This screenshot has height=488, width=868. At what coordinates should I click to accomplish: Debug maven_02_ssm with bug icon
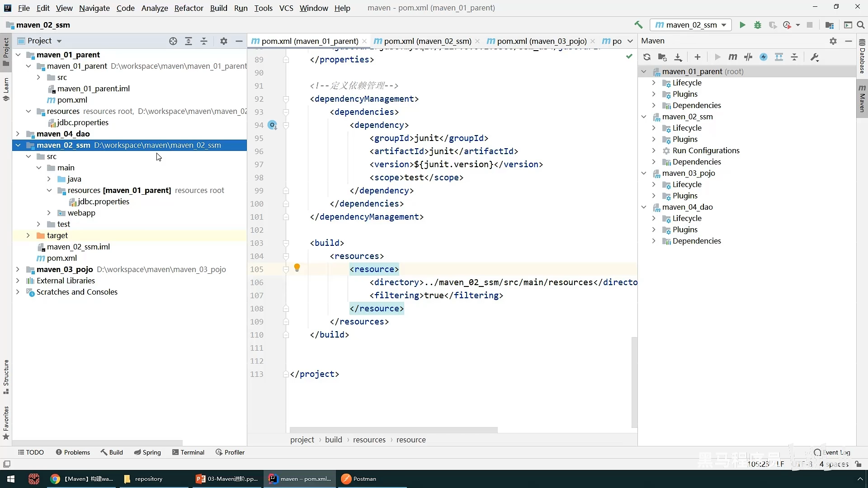(x=758, y=25)
